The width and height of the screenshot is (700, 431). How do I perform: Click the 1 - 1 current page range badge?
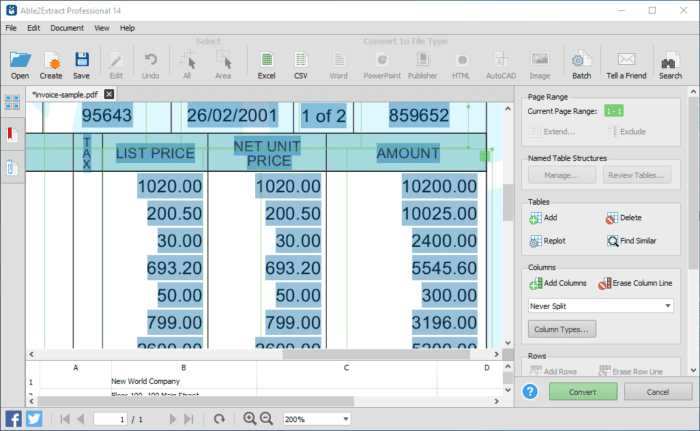(614, 111)
